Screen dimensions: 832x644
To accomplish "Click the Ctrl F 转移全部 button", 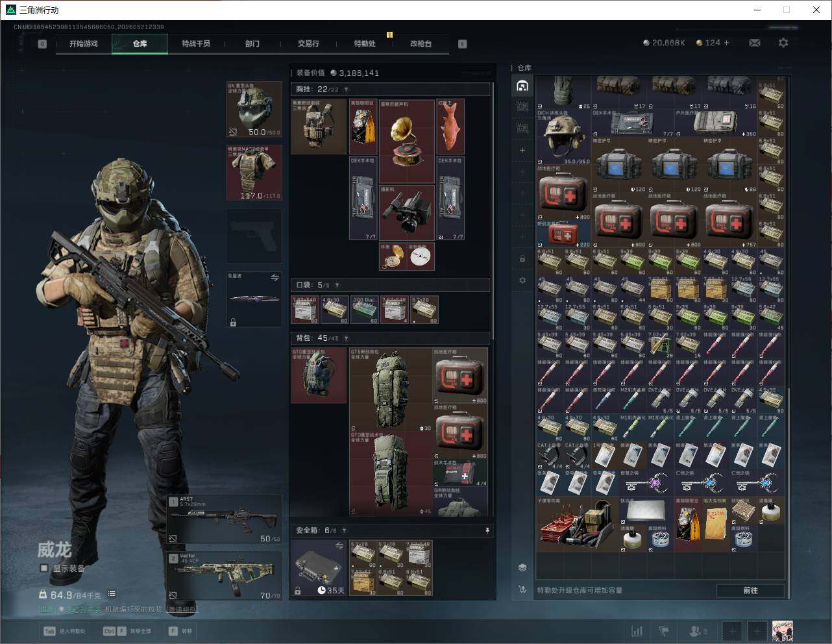I will (x=127, y=631).
